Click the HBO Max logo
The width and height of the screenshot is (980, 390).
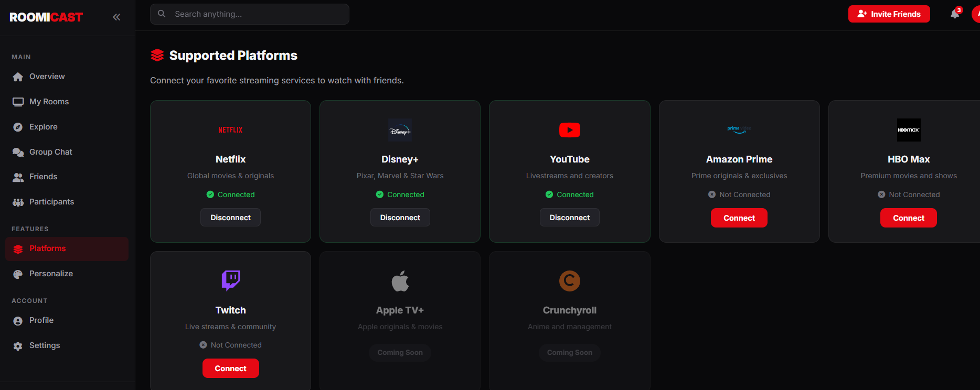[909, 130]
